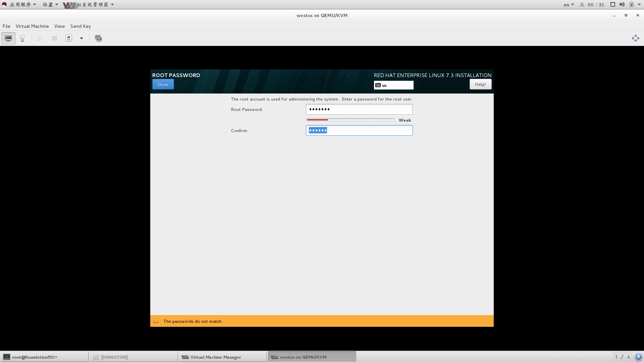
Task: Click the Done button
Action: [x=163, y=84]
